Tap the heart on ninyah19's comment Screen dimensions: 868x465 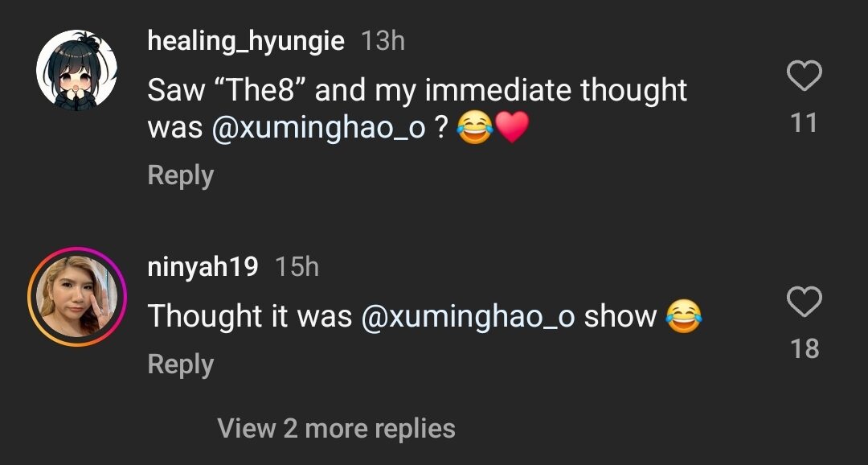(x=803, y=302)
